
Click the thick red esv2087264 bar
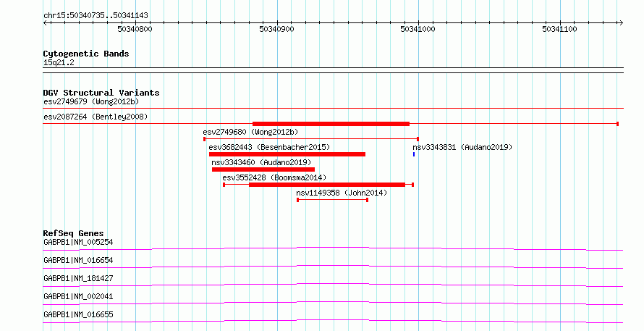(x=331, y=124)
